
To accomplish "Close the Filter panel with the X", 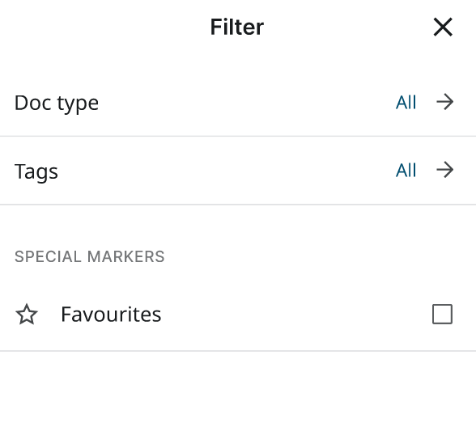I will point(443,27).
